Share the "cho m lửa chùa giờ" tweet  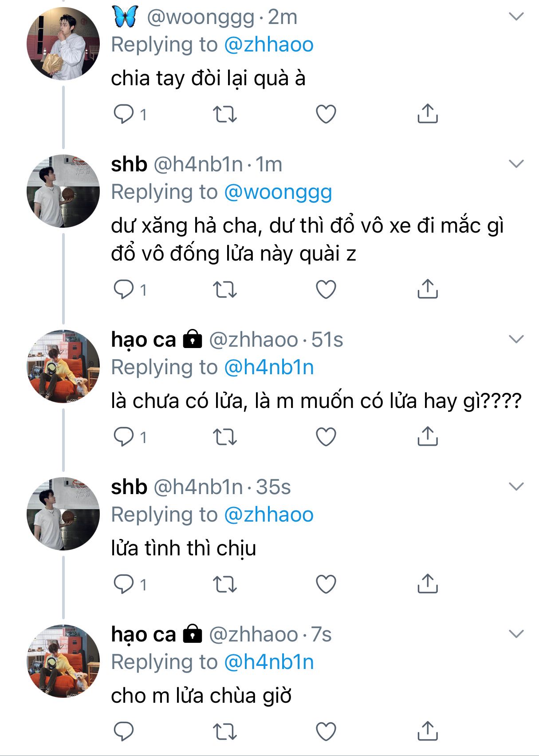(x=427, y=731)
